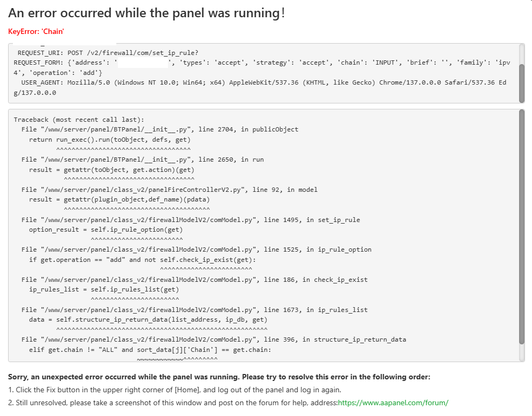The height and width of the screenshot is (416, 532).
Task: Click the "Sorry, an unexpected error occurred" text
Action: click(x=219, y=377)
